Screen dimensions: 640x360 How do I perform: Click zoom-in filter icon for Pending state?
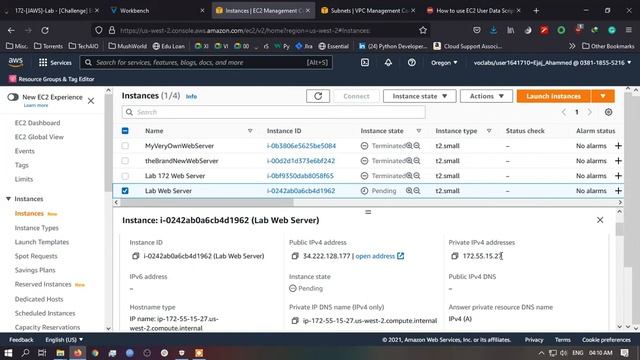(x=409, y=191)
